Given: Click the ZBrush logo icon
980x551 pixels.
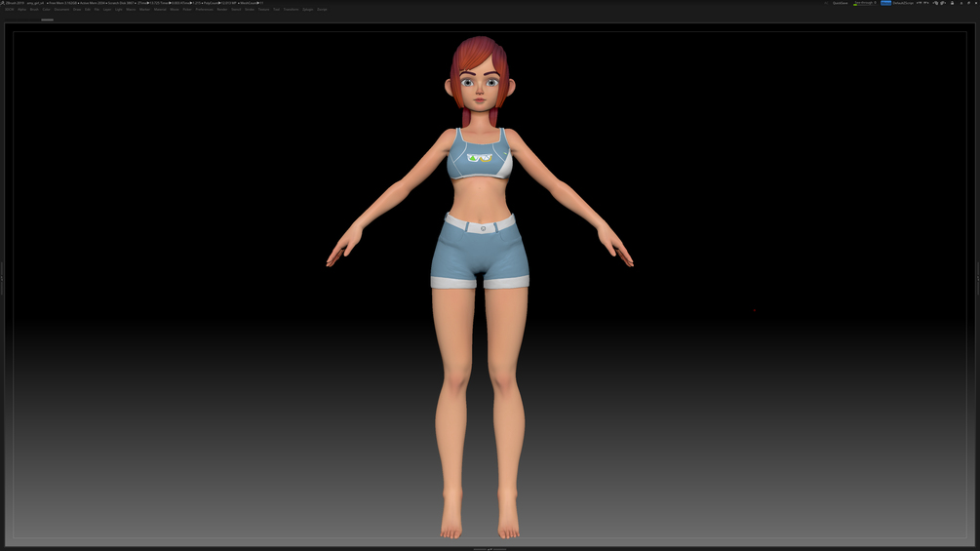Looking at the screenshot, I should point(3,3).
